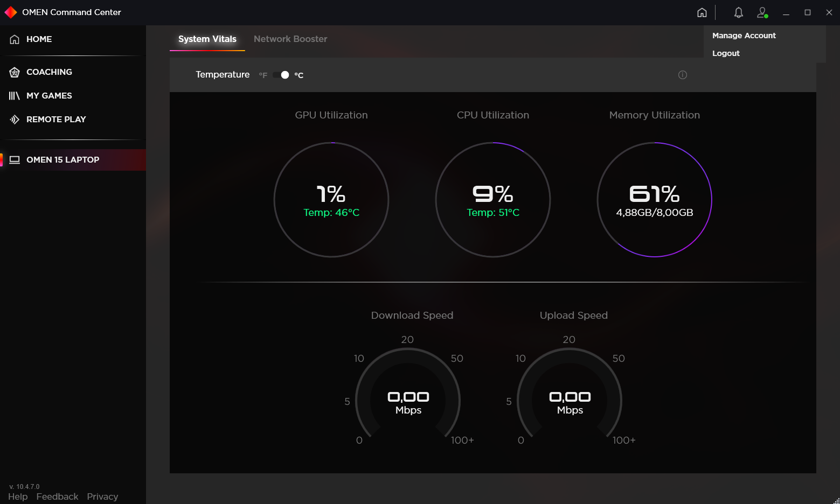Image resolution: width=840 pixels, height=504 pixels.
Task: Click the user account icon with green status
Action: click(x=762, y=12)
